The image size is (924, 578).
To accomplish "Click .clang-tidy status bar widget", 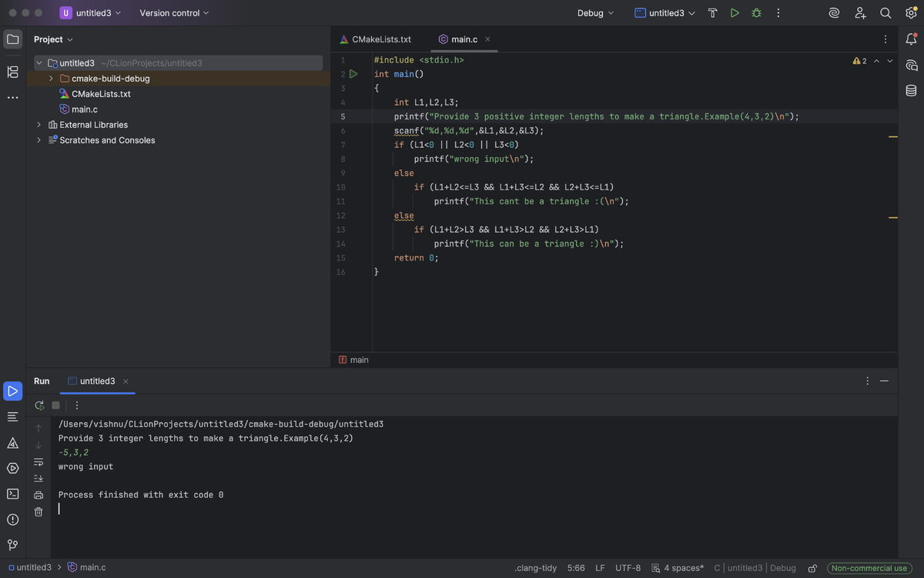I will 535,568.
